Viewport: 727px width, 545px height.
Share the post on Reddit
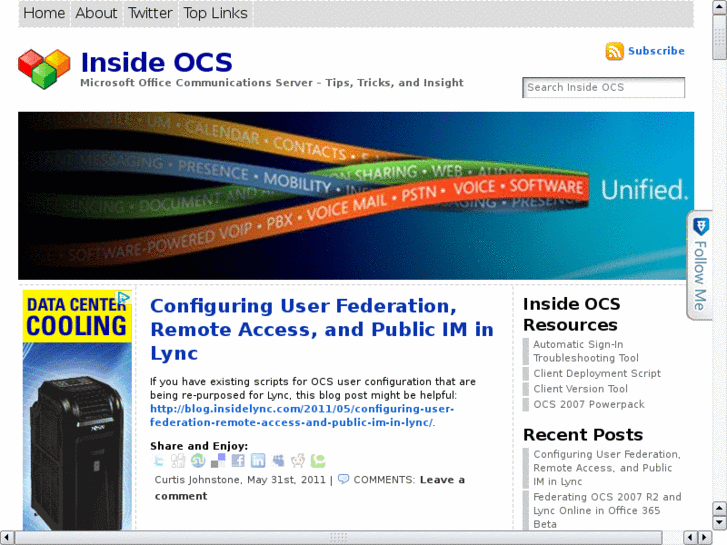[x=298, y=461]
